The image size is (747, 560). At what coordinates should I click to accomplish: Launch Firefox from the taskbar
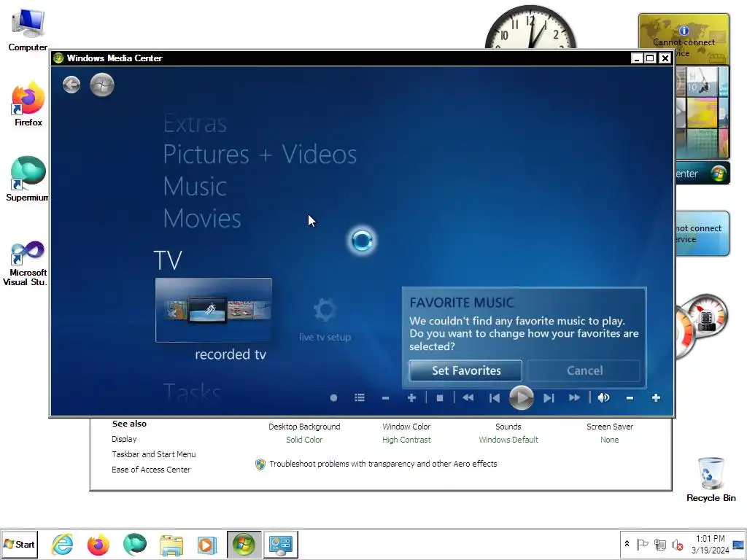click(x=98, y=544)
